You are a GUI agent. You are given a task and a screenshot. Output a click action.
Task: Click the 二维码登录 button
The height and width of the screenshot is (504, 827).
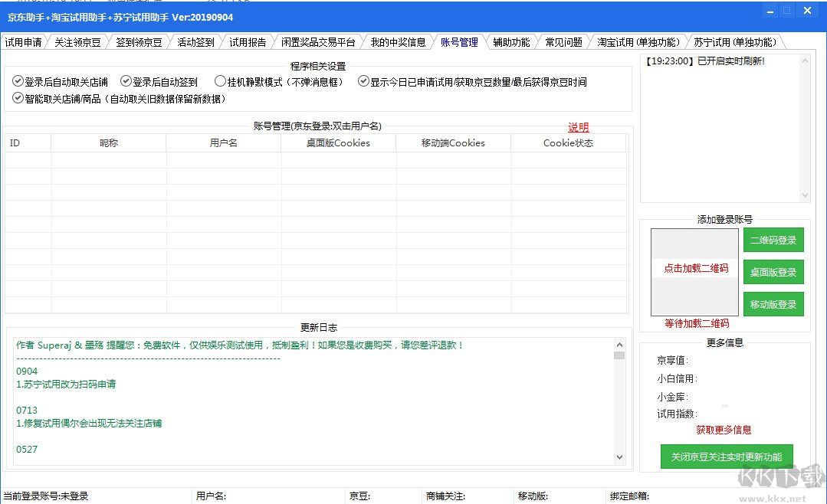coord(773,241)
